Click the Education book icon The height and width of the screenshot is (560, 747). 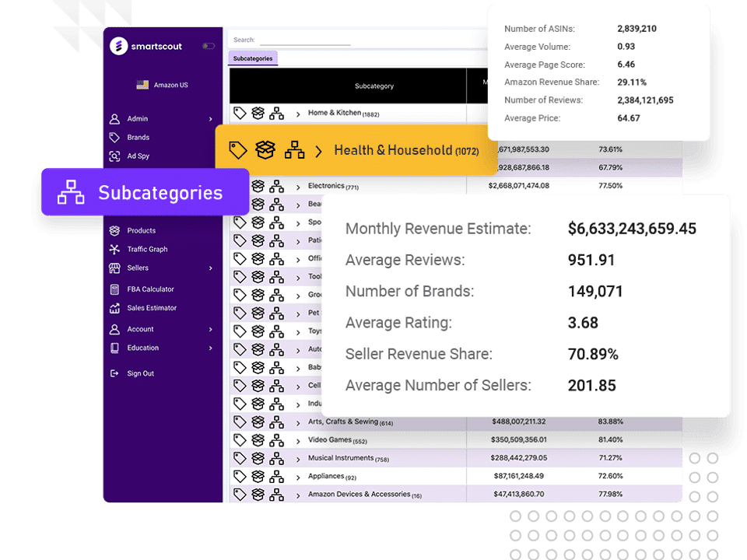coord(114,348)
